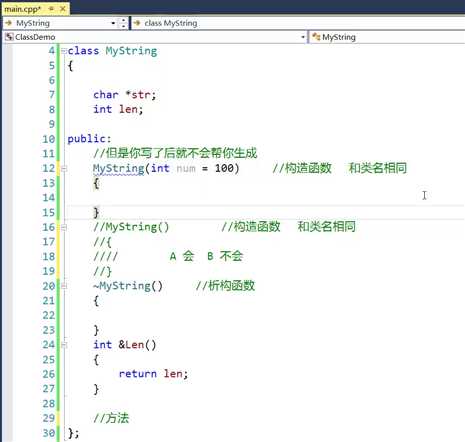Open the ClassDemo project dropdown arrow
The image size is (465, 442).
(x=303, y=37)
